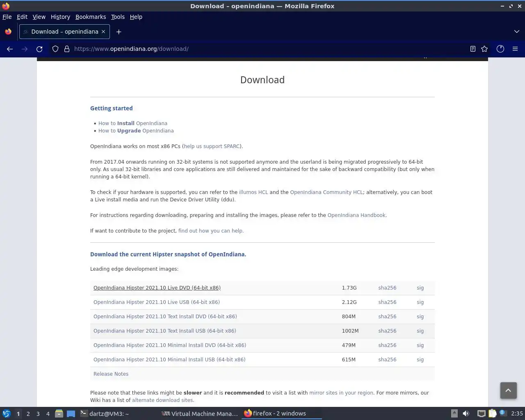Viewport: 525px width, 420px height.
Task: Switch to workspace 4
Action: click(48, 413)
